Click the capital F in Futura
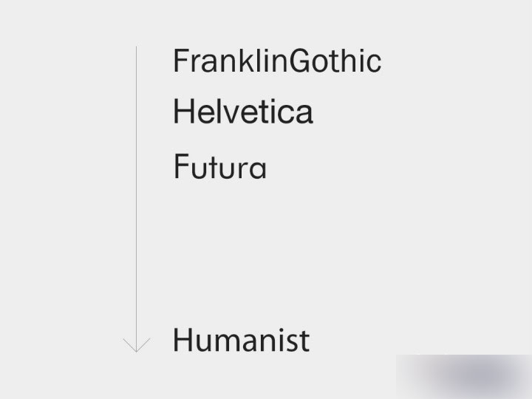This screenshot has height=399, width=532. [181, 166]
